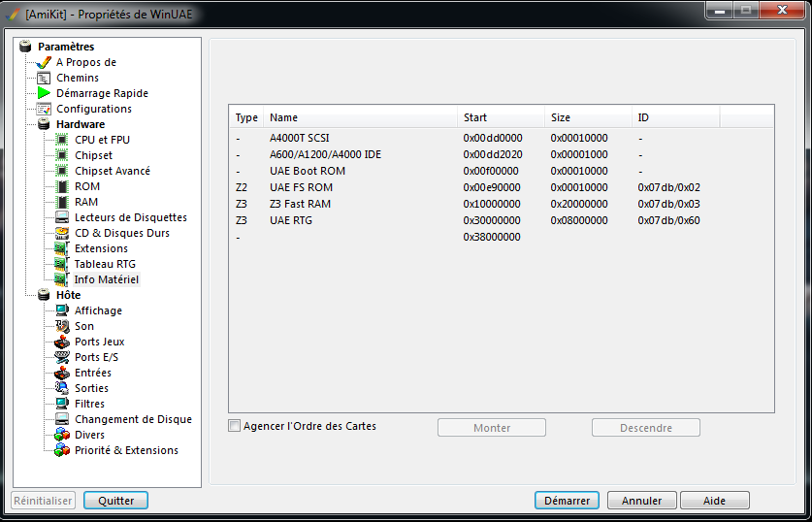Select the Z3 Fast RAM row
Screen dimensions: 812x522
(x=502, y=204)
